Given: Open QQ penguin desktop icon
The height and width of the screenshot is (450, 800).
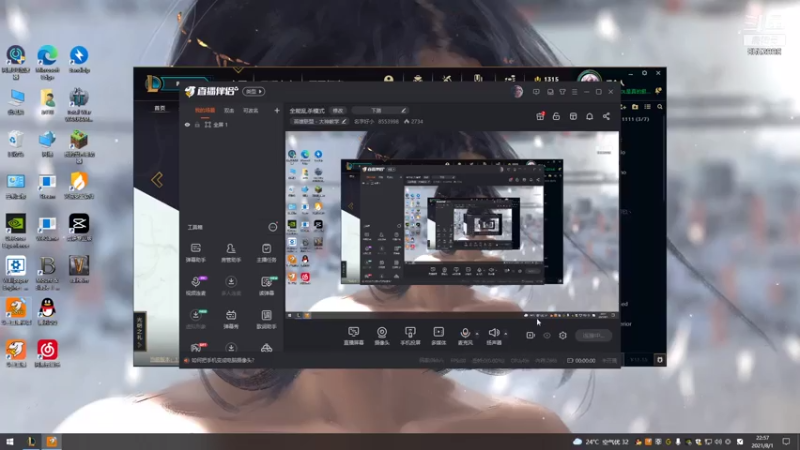Looking at the screenshot, I should pyautogui.click(x=47, y=312).
